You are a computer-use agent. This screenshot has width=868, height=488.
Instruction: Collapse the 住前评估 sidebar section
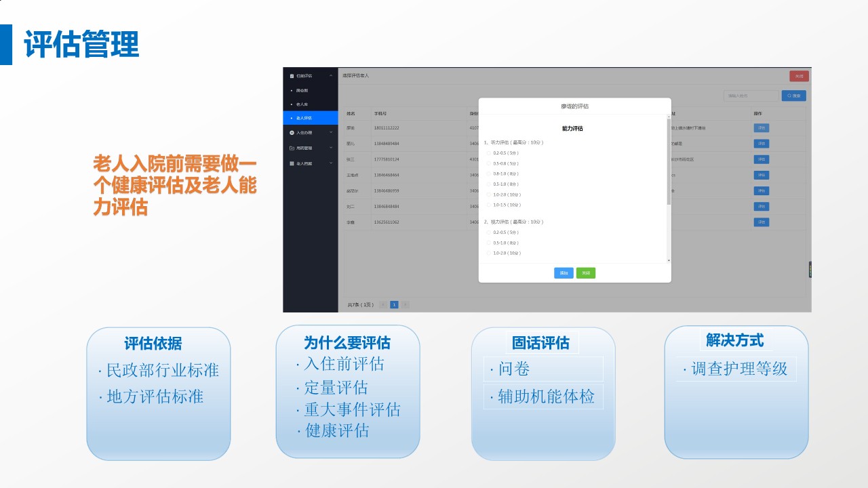coord(330,76)
